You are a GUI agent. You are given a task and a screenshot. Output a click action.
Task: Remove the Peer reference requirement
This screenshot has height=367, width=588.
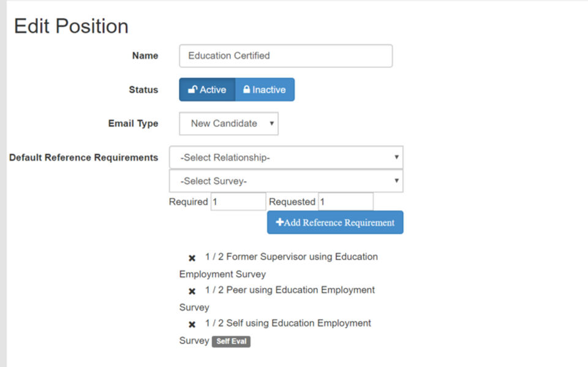tap(192, 291)
